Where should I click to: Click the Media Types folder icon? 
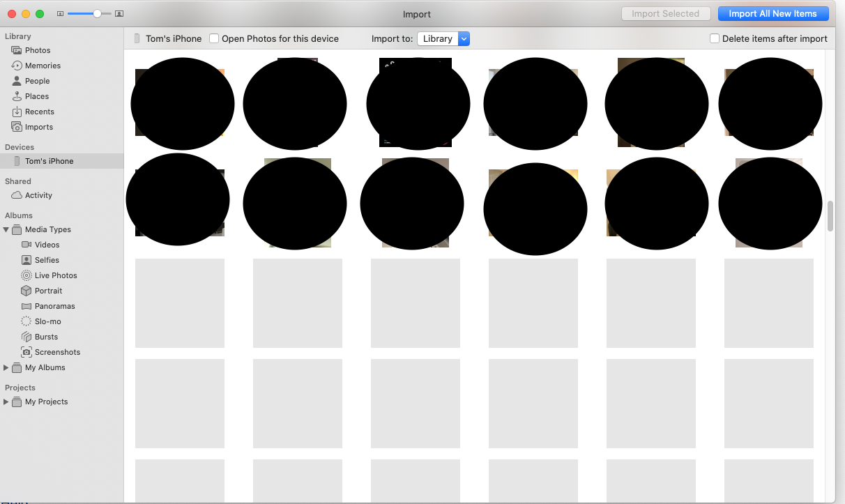click(x=17, y=229)
